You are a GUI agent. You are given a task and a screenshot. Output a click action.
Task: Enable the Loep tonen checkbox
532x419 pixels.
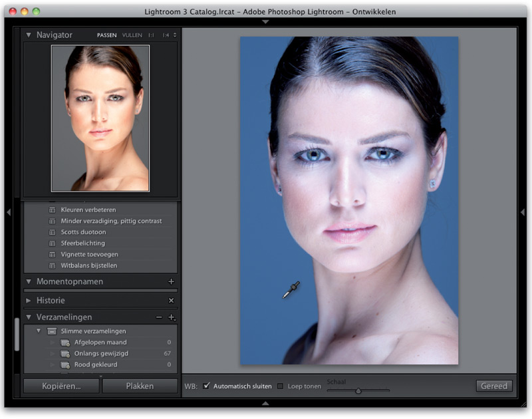point(280,386)
